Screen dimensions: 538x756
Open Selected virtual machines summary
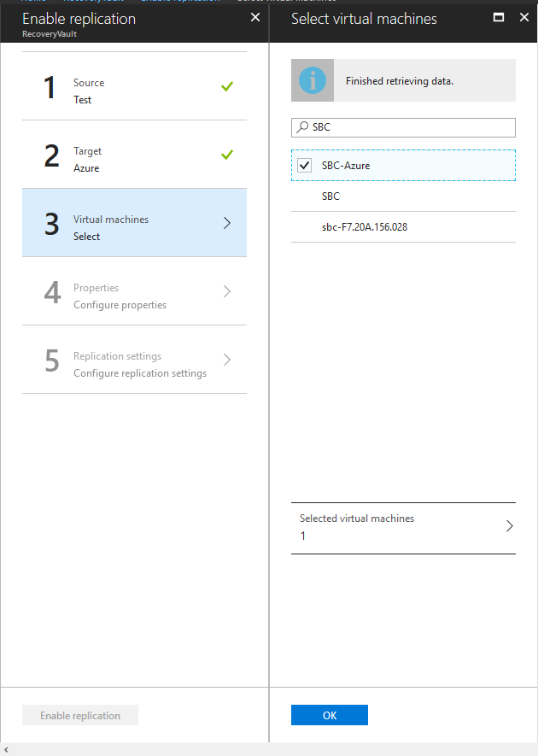[x=403, y=528]
